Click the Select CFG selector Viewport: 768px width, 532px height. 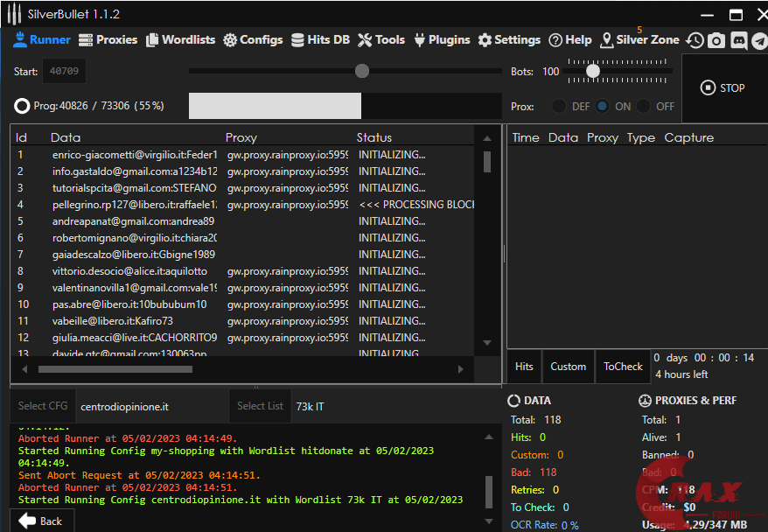coord(43,406)
